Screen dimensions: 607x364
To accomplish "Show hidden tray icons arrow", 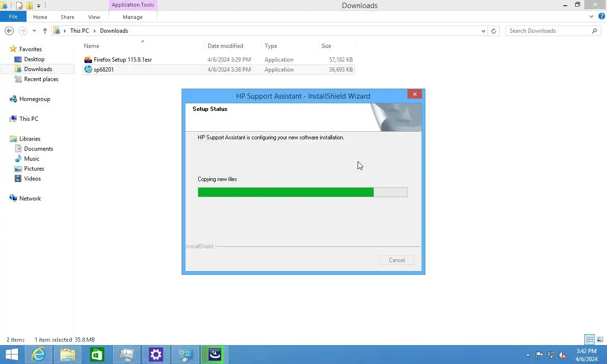I will tap(528, 355).
